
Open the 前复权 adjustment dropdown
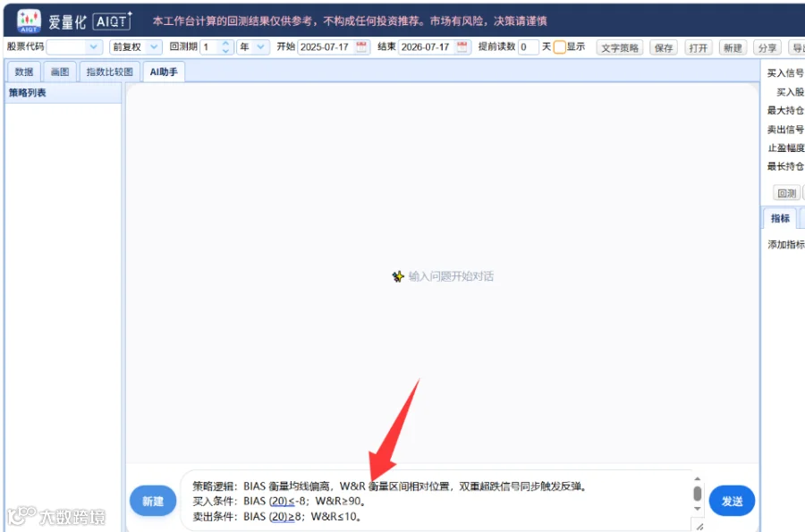pyautogui.click(x=136, y=46)
